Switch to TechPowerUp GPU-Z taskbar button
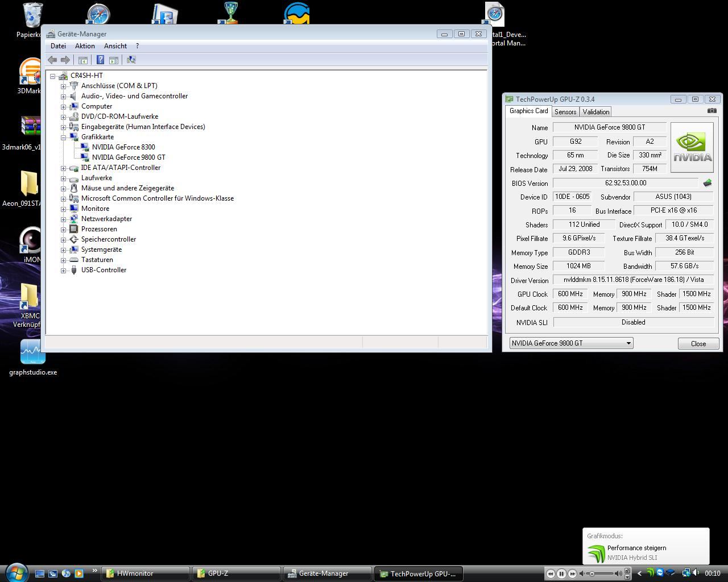This screenshot has width=728, height=582. tap(418, 573)
